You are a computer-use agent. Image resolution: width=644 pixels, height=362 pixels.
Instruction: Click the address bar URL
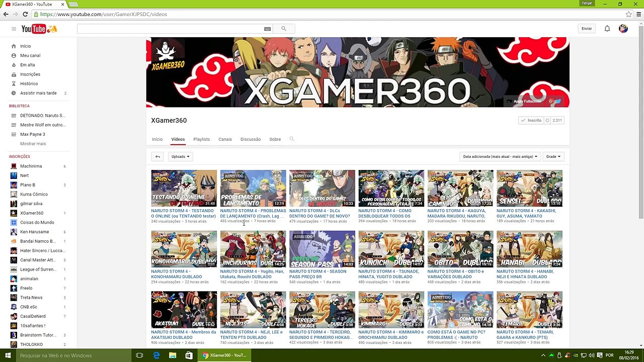(104, 14)
